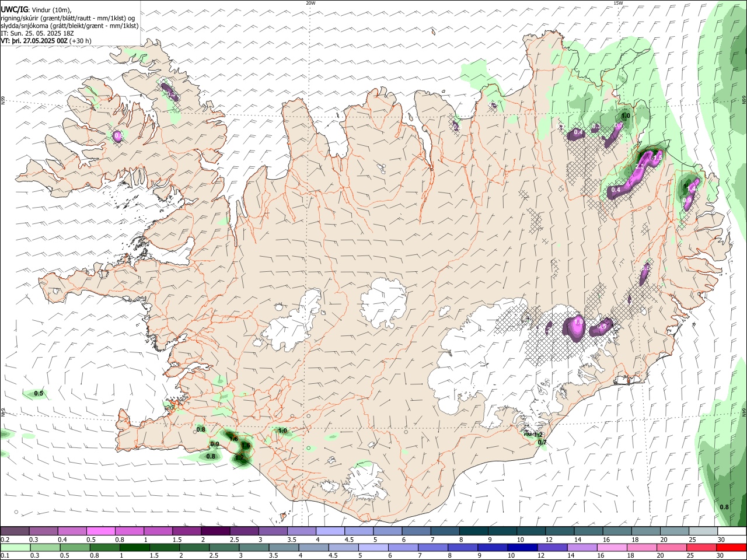Select the white snow swatch after label 30
Image resolution: width=747 pixels, height=560 pixels.
(732, 531)
